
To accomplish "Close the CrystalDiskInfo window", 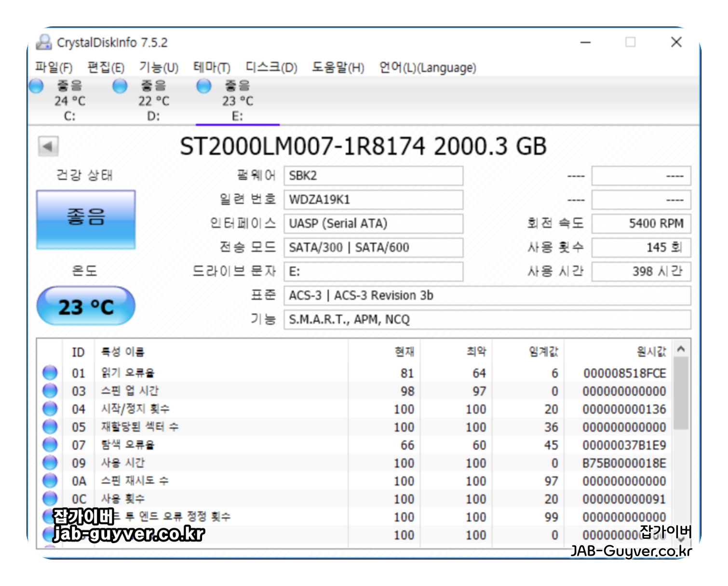I will (x=676, y=42).
